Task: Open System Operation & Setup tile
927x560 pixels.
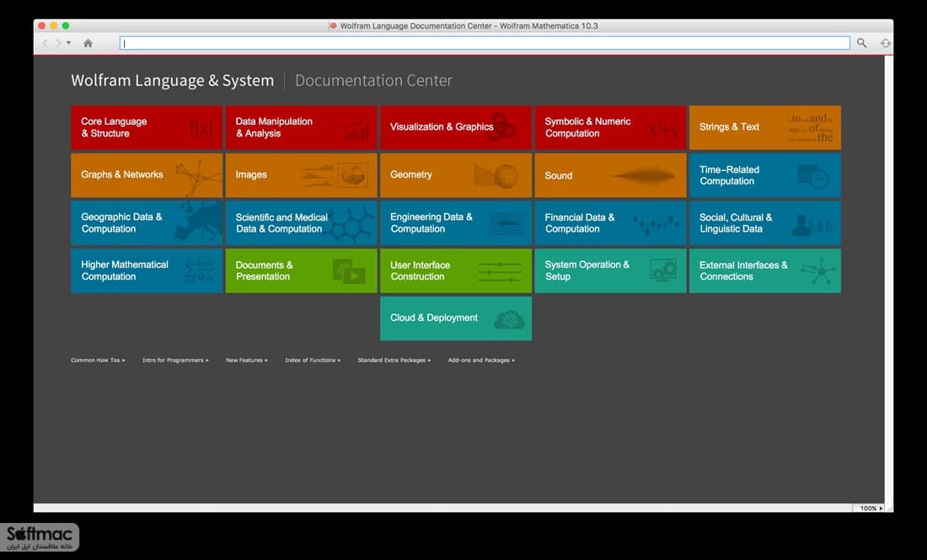Action: 610,270
